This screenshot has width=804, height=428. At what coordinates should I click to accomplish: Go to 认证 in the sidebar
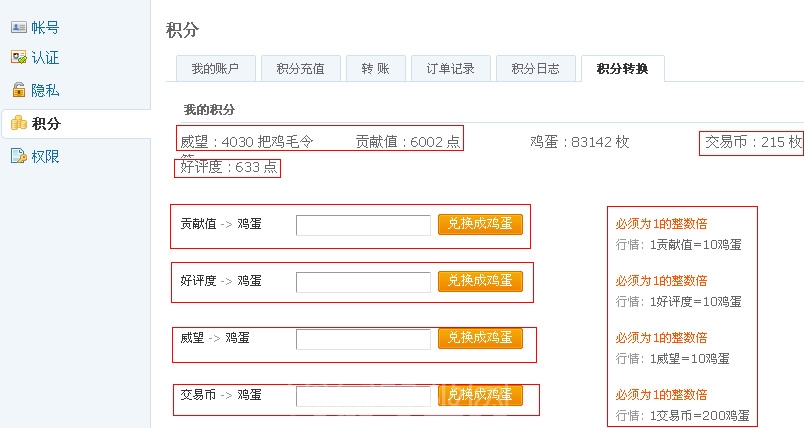[45, 57]
